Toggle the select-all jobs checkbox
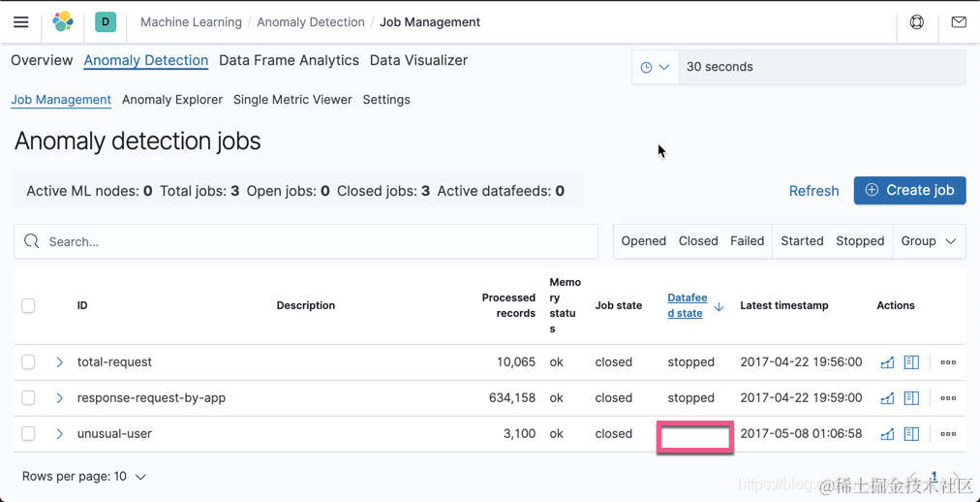 29,305
